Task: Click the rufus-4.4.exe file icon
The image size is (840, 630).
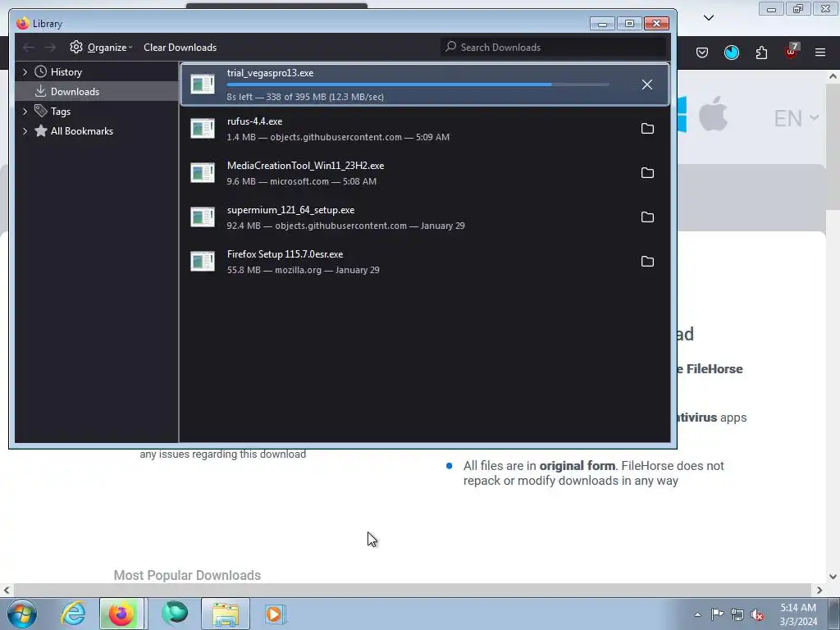Action: pos(203,129)
